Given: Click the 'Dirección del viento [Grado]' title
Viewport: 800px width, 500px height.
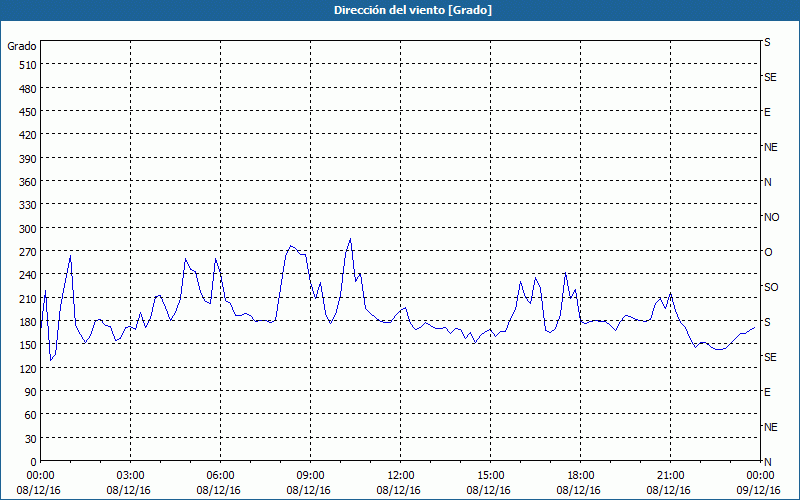Looking at the screenshot, I should click(x=413, y=10).
